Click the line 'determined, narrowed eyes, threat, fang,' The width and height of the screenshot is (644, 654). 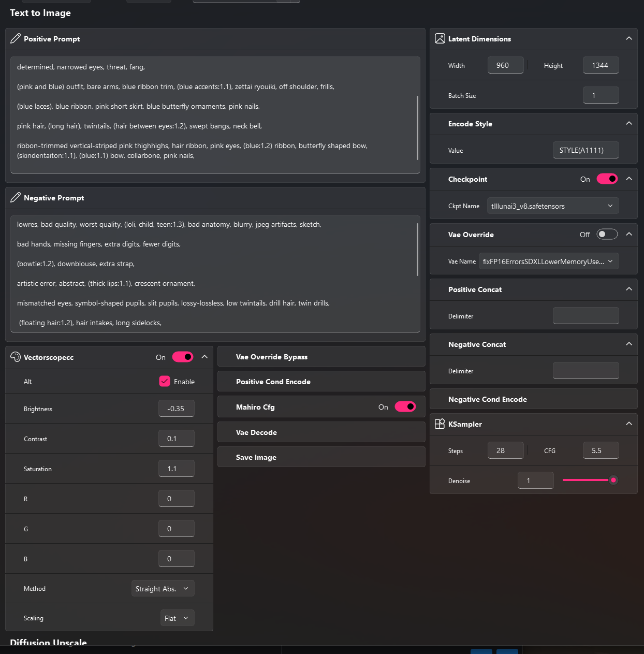pos(81,67)
